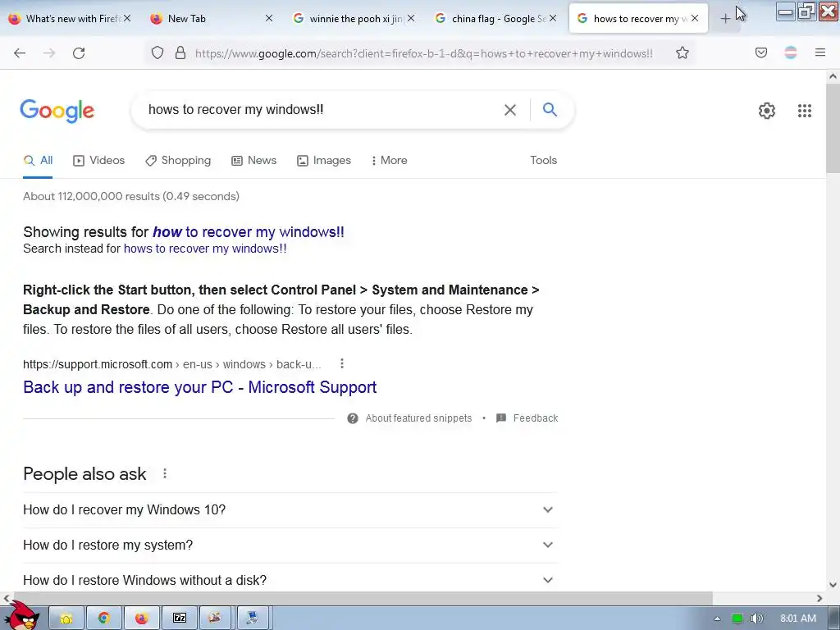Viewport: 840px width, 630px height.
Task: Open tracking protection shield icon
Action: coord(157,52)
